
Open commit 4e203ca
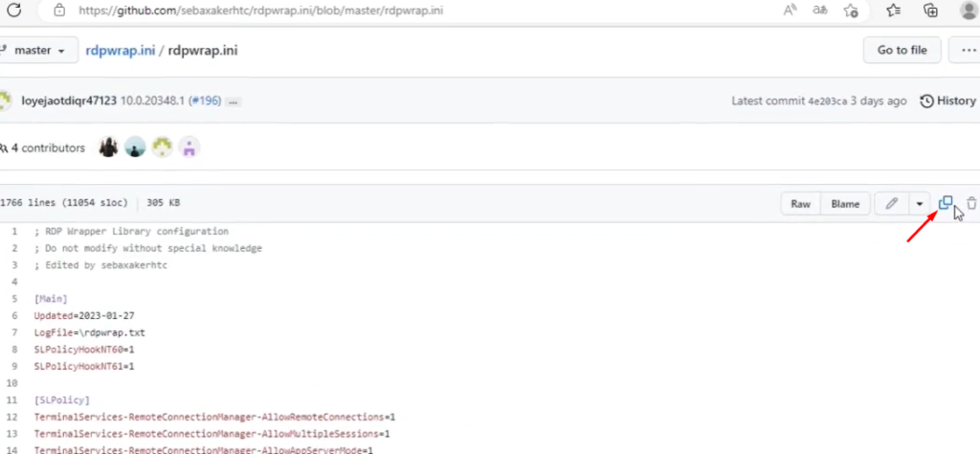[828, 102]
